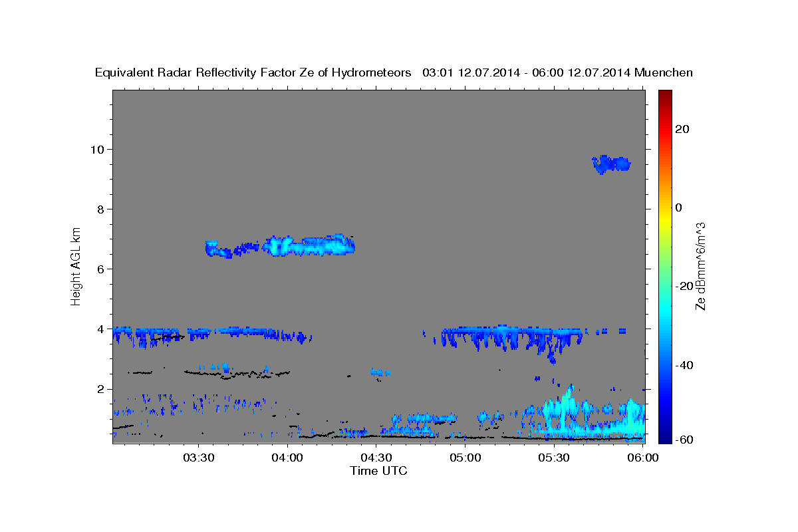Viewport: 798px width, 532px height.
Task: Click the '05:30' time tick label
Action: coord(554,458)
